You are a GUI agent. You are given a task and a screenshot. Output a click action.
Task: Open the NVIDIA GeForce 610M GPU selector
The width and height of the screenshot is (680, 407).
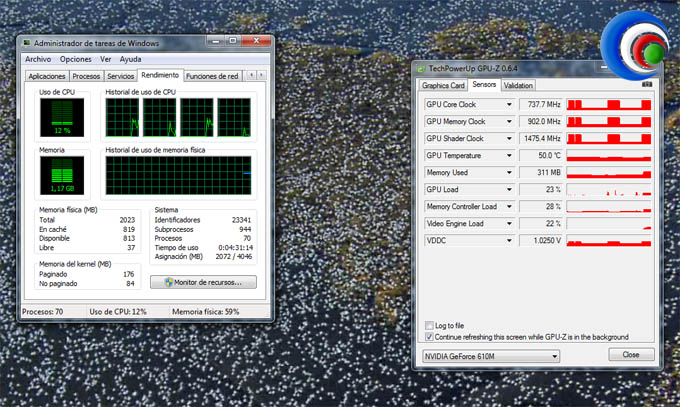click(x=491, y=356)
